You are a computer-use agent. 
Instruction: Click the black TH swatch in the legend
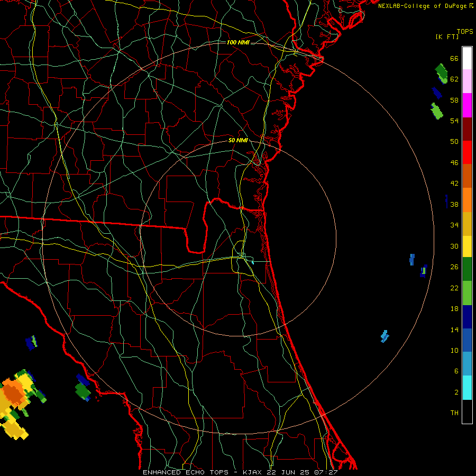click(x=467, y=411)
